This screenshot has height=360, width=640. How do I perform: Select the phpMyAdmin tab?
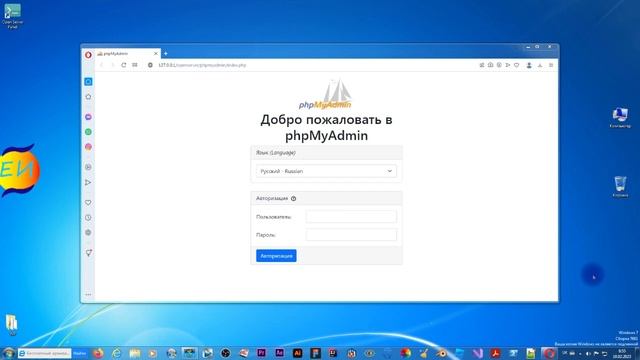127,53
